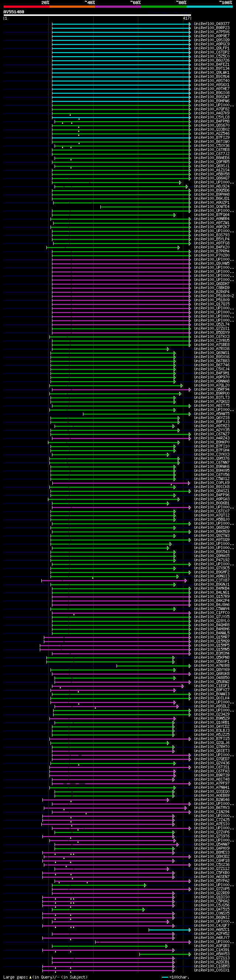The height and width of the screenshot is (980, 236).
Task: Click the short cyan bar for UniRef100_A6MZC1
Action: pos(170,929)
